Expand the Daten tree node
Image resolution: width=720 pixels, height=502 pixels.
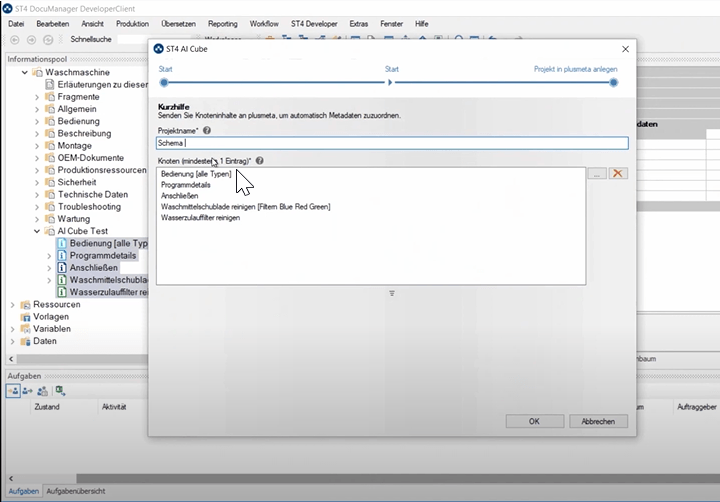(x=13, y=341)
